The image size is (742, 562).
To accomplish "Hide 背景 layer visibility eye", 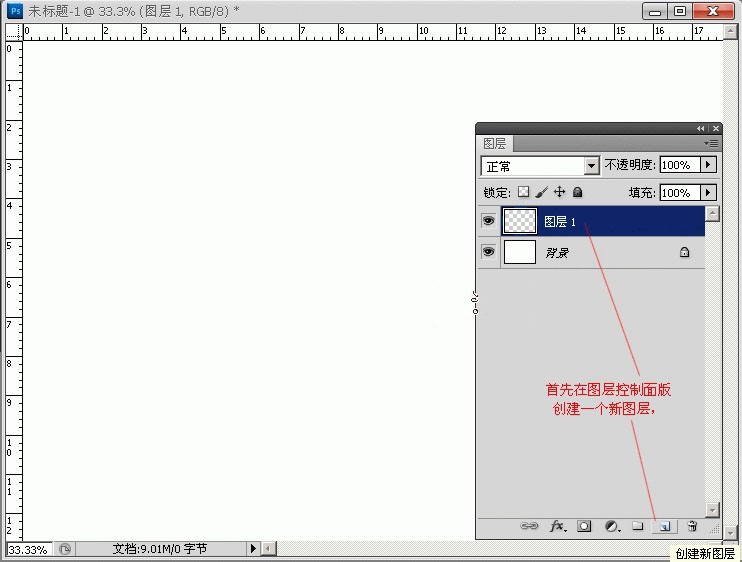I will 488,252.
